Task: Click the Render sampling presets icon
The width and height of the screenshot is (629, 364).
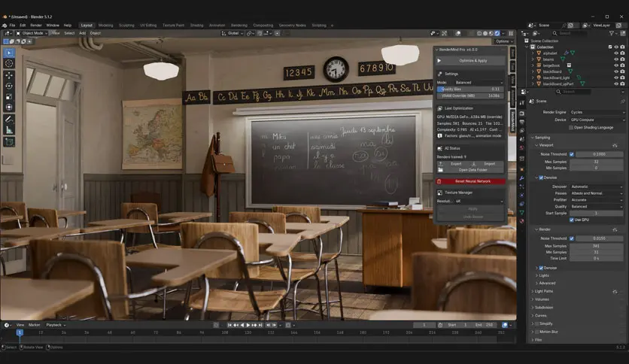Action: tap(615, 229)
